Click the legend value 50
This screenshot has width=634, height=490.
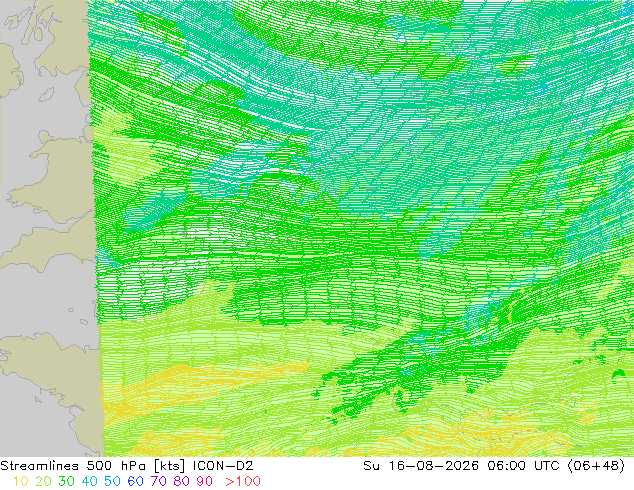[x=112, y=481]
